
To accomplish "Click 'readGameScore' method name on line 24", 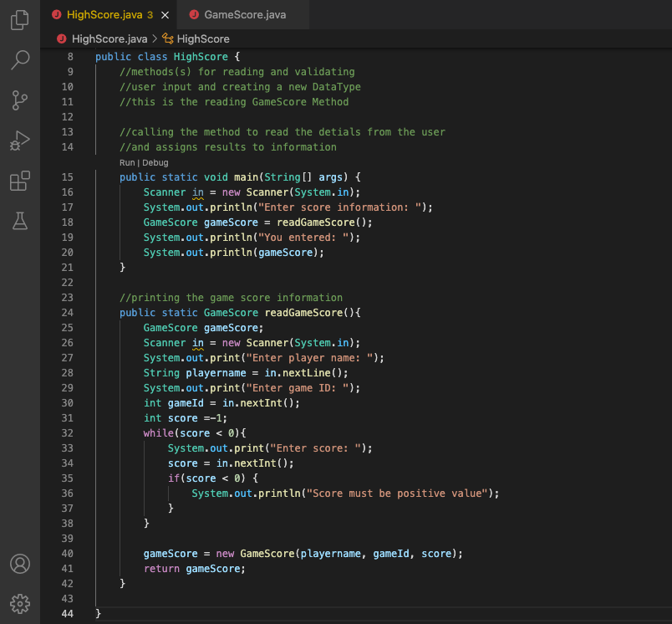I will point(304,313).
